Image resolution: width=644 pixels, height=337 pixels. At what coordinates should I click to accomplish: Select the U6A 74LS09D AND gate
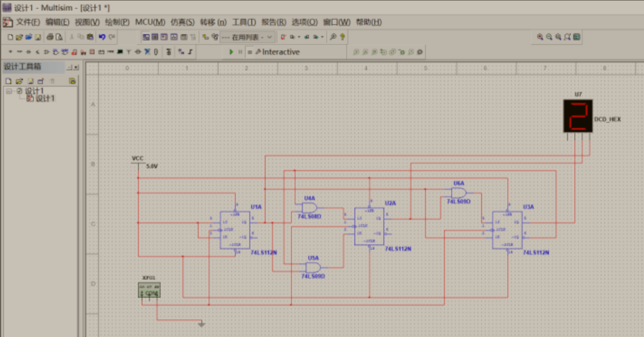[x=459, y=193]
